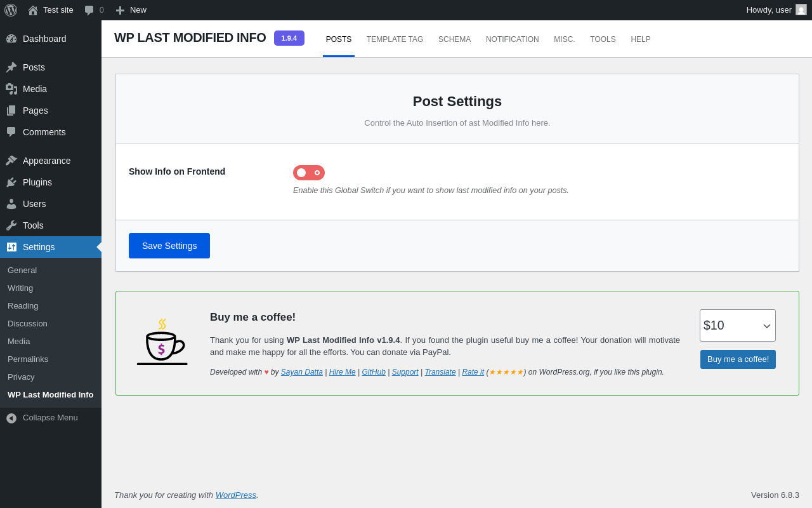Open the $10 donation amount dropdown
This screenshot has height=508, width=812.
coord(737,326)
